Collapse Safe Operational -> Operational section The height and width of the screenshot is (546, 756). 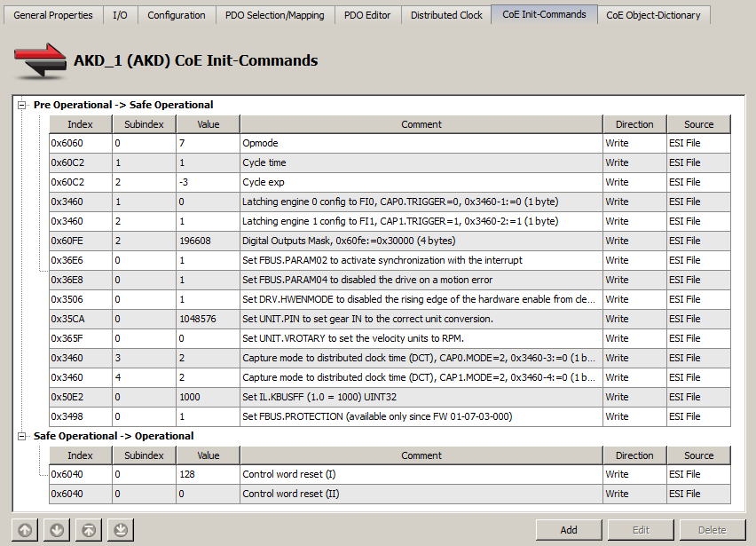point(21,437)
